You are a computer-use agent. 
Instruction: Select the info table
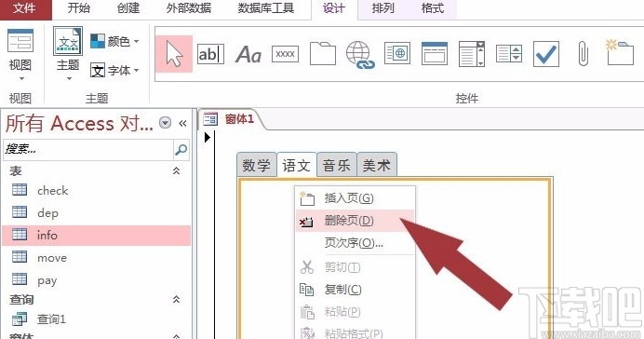pos(96,235)
